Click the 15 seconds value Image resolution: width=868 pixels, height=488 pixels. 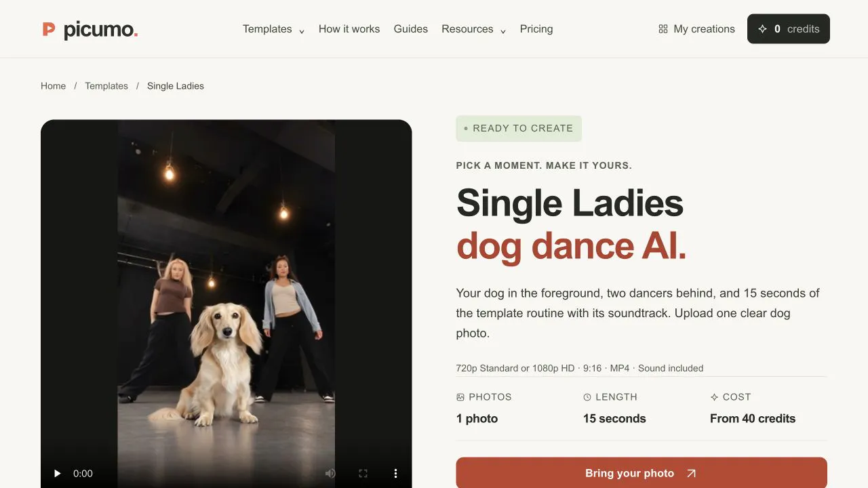(x=614, y=419)
